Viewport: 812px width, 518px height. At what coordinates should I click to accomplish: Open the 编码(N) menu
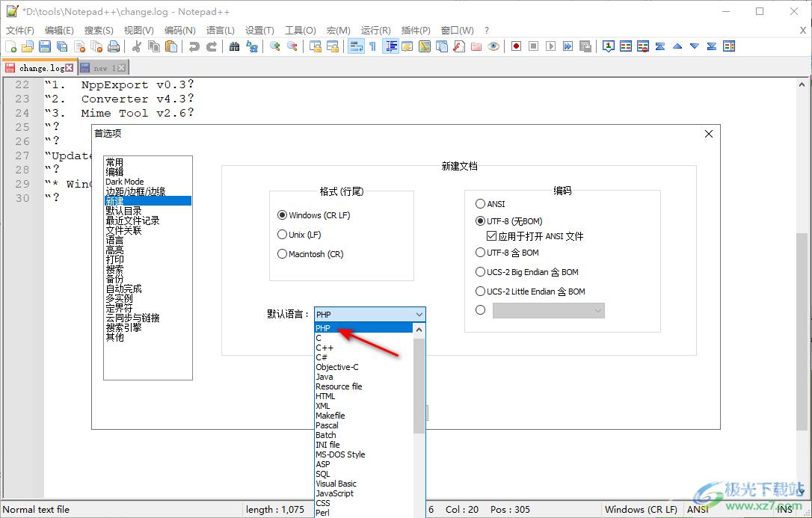tap(179, 31)
